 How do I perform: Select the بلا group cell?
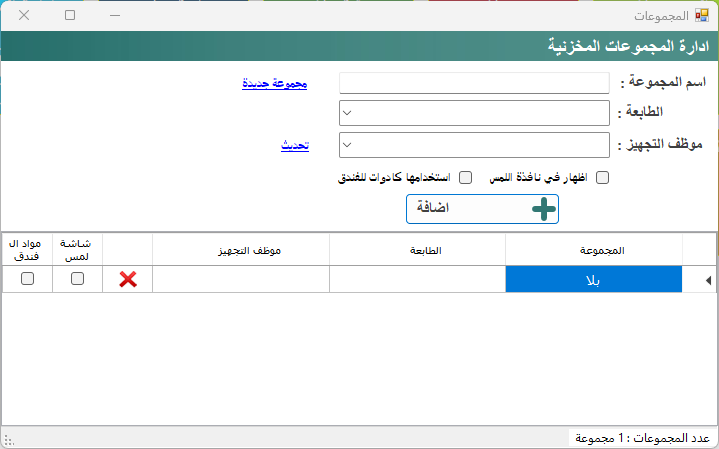(594, 279)
